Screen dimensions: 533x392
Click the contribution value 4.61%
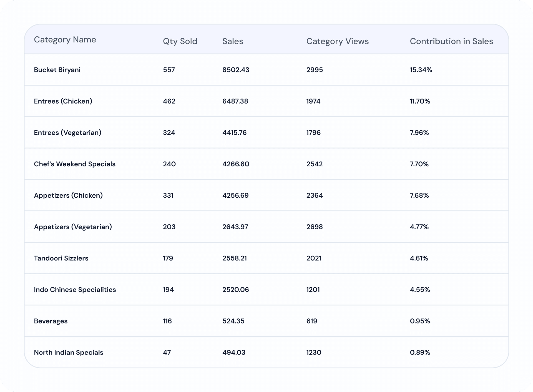[x=419, y=258]
